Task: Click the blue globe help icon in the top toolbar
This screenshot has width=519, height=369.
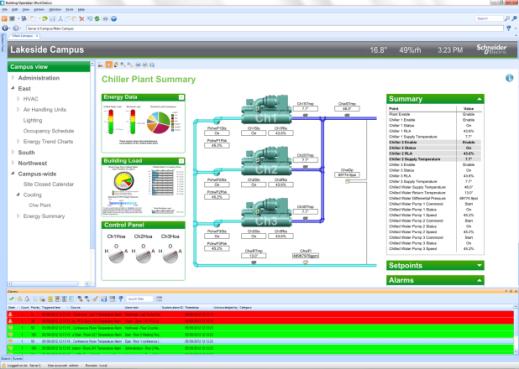Action: [x=114, y=19]
